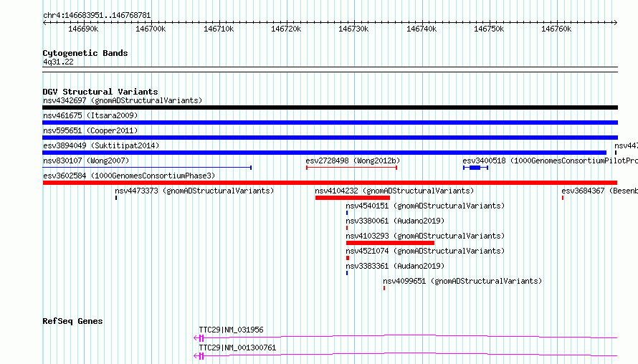This screenshot has width=638, height=364.
Task: Select the red nsv4104232 gnomAD bar
Action: pos(353,198)
